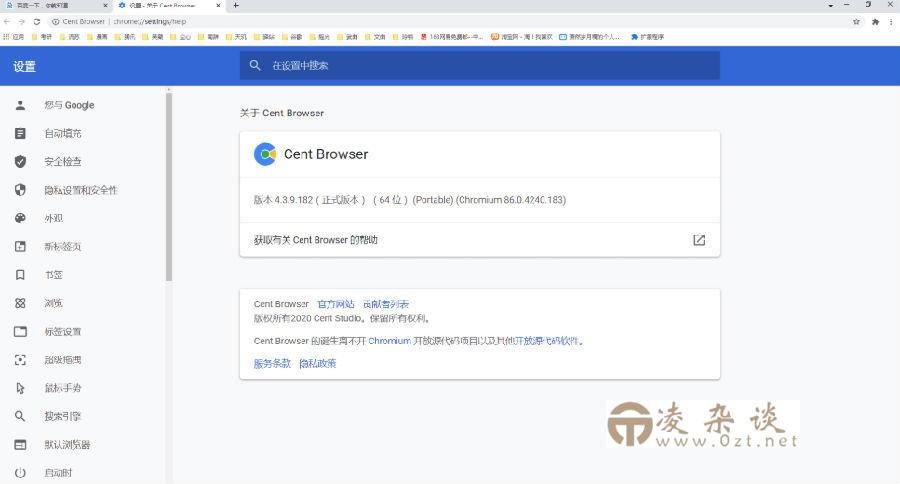The height and width of the screenshot is (484, 900).
Task: Select the 外观 palette icon
Action: 20,218
